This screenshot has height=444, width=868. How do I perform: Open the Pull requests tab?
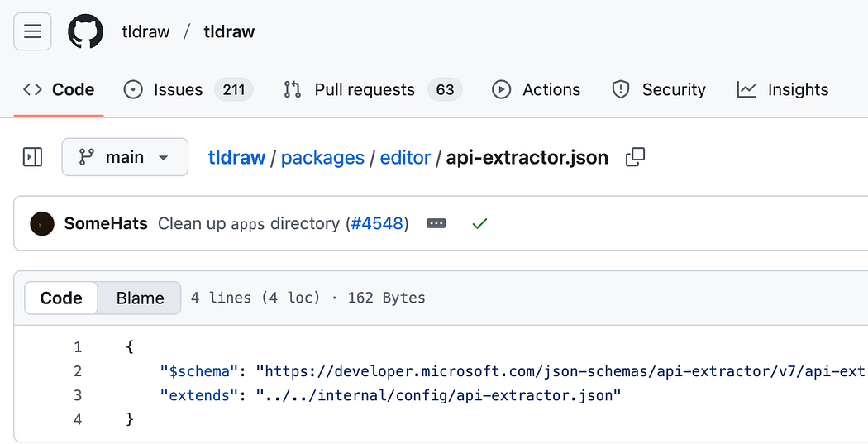click(x=373, y=89)
